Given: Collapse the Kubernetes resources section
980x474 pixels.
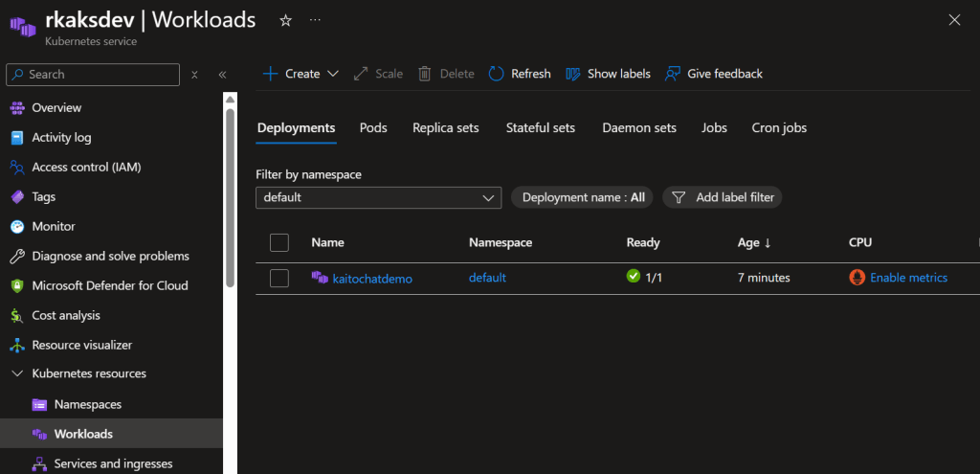Looking at the screenshot, I should [16, 373].
